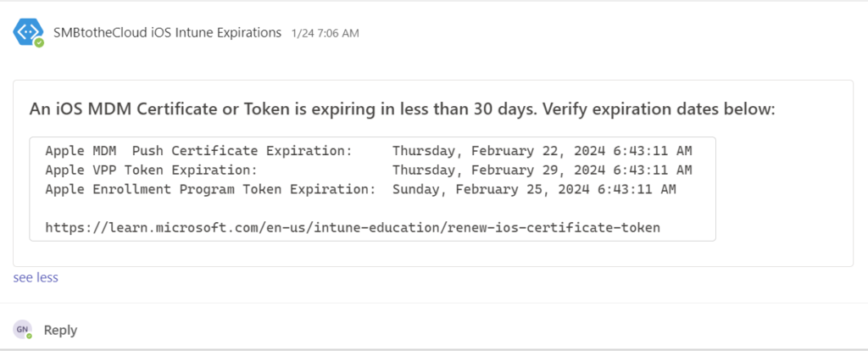Screen dimensions: 868x351
Task: Click the 1/24 7:06 AM timestamp
Action: pyautogui.click(x=325, y=33)
